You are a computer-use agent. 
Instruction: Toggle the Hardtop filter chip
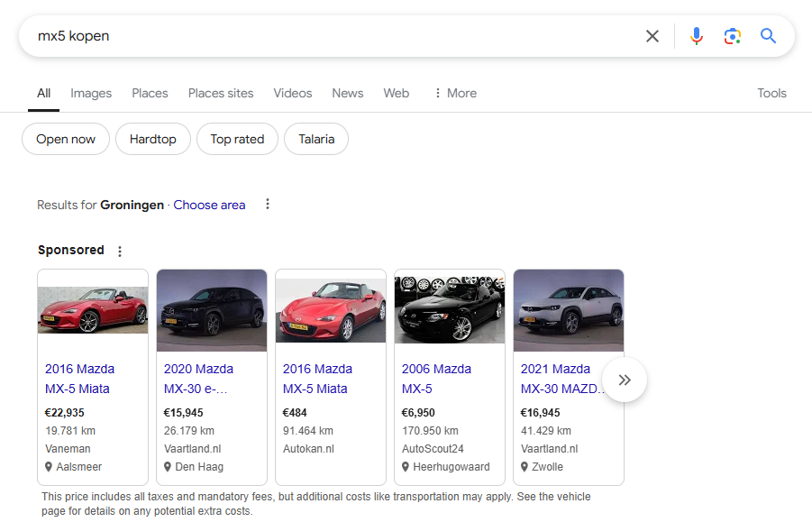[x=152, y=140]
